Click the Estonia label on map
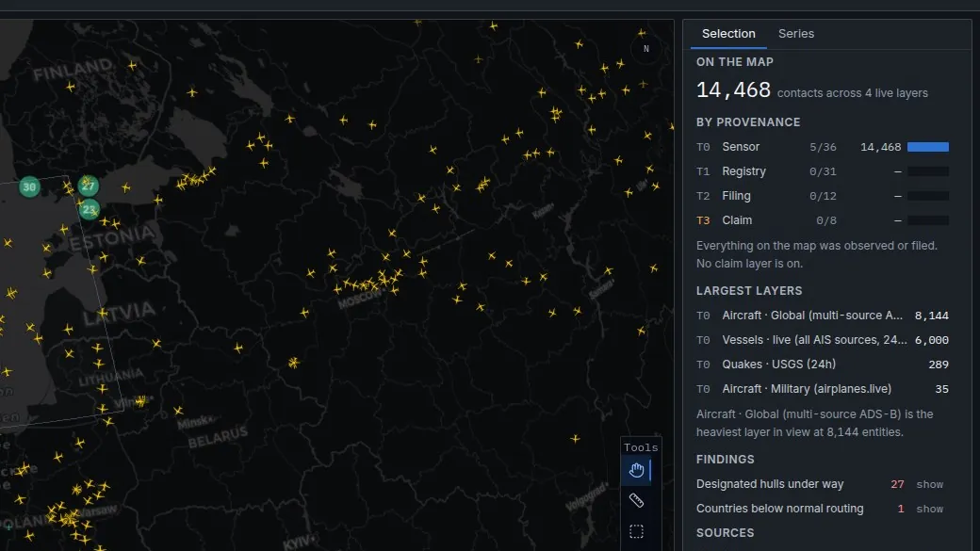 (x=112, y=238)
